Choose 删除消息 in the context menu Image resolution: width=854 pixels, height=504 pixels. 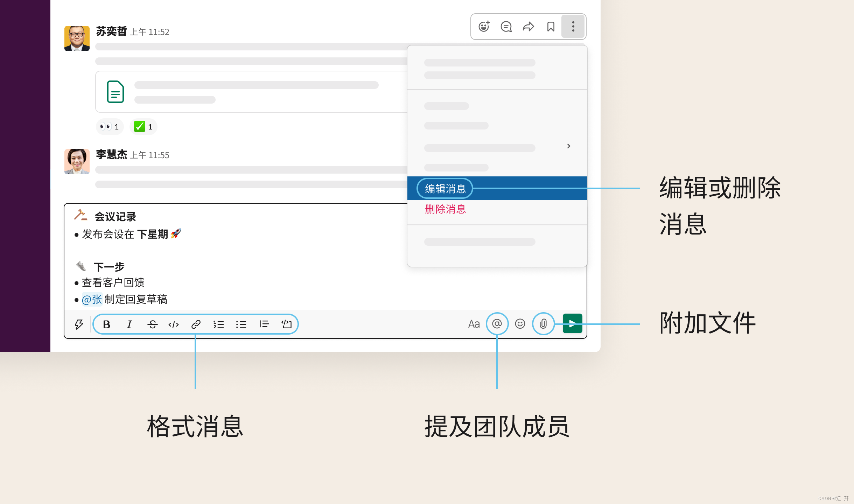[x=445, y=209]
